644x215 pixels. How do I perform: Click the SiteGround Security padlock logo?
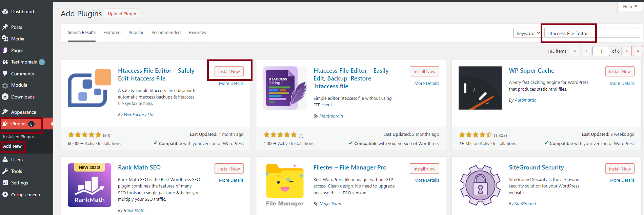[480, 185]
